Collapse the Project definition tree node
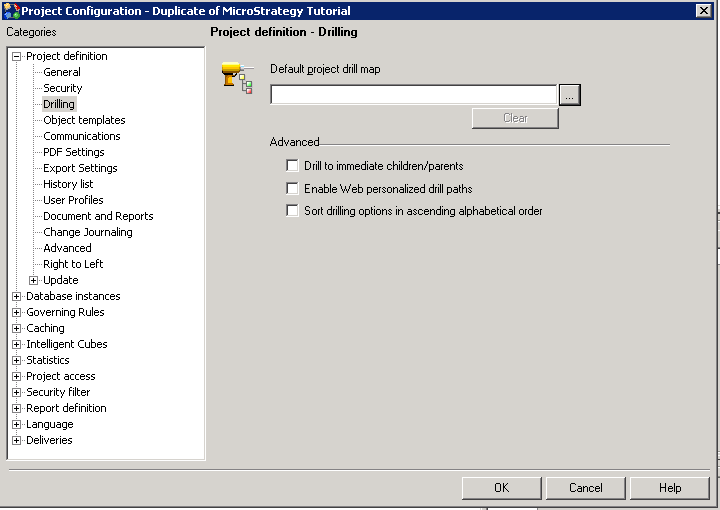Screen dimensions: 720x510 (x=17, y=56)
